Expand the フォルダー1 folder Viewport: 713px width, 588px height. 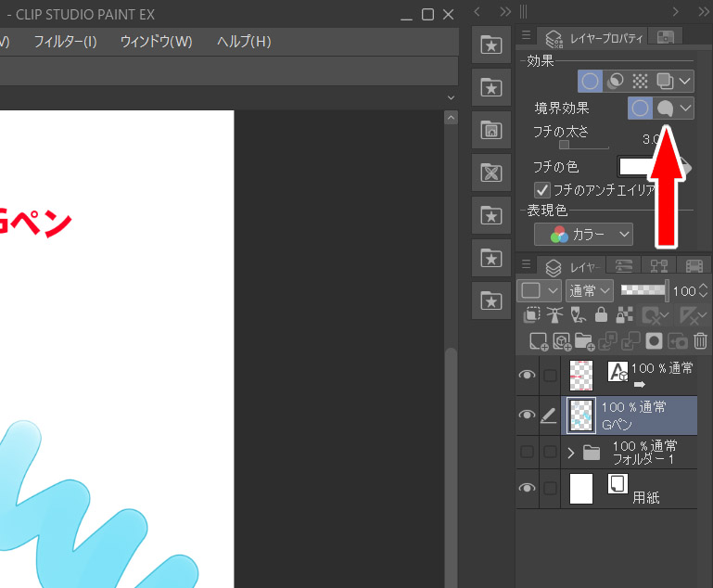[x=571, y=453]
